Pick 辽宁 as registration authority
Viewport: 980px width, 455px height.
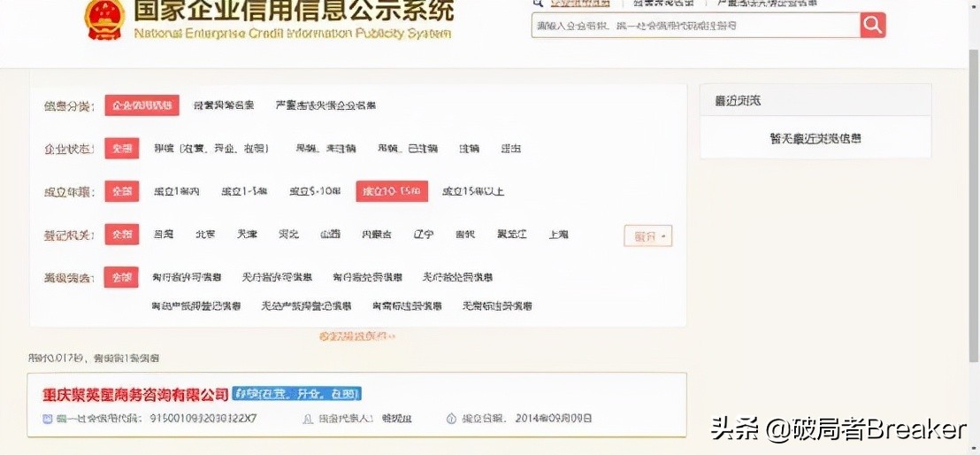tap(423, 235)
